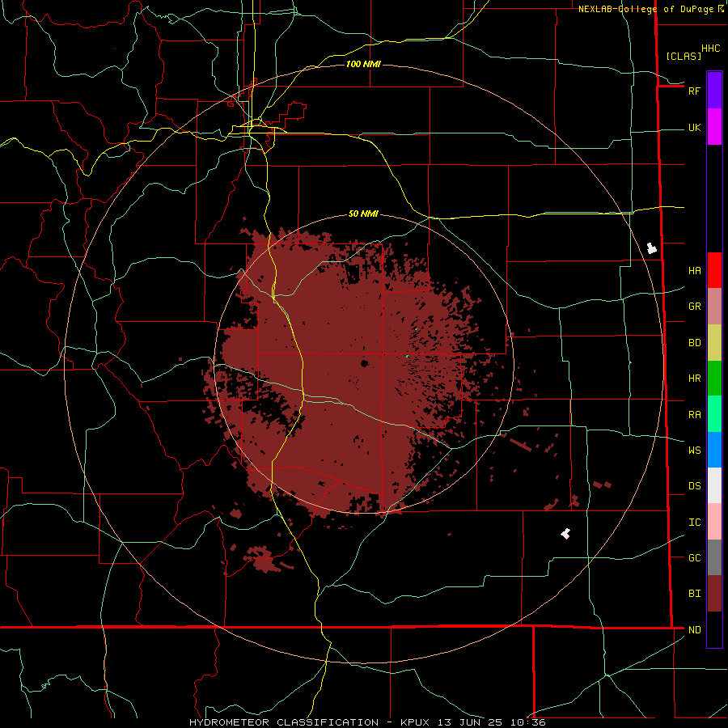Click the HR legend label
Image resolution: width=728 pixels, height=728 pixels.
[x=694, y=379]
